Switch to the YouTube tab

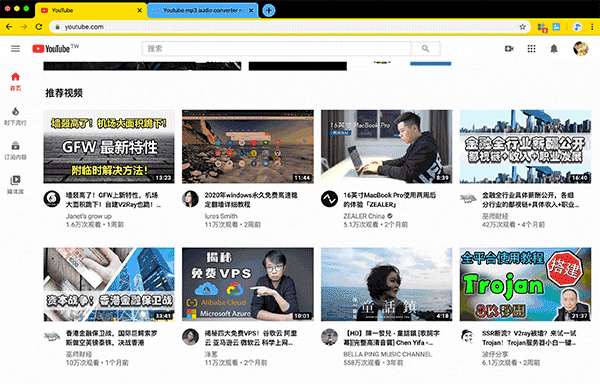coord(91,10)
